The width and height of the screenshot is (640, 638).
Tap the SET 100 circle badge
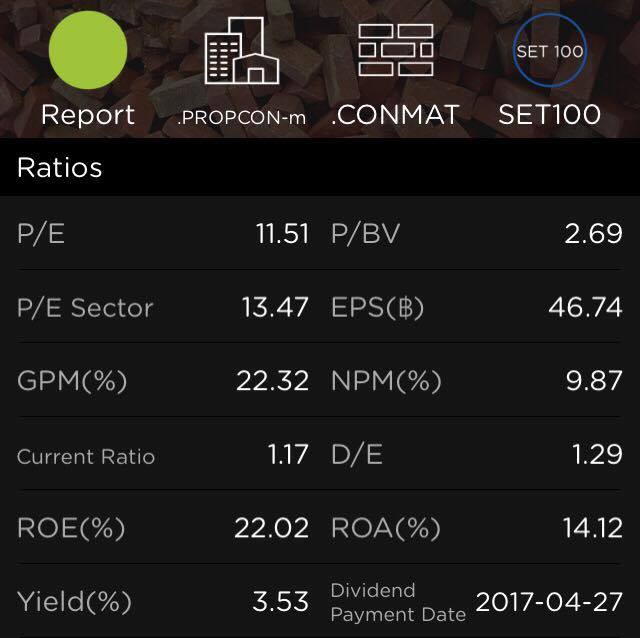click(549, 50)
